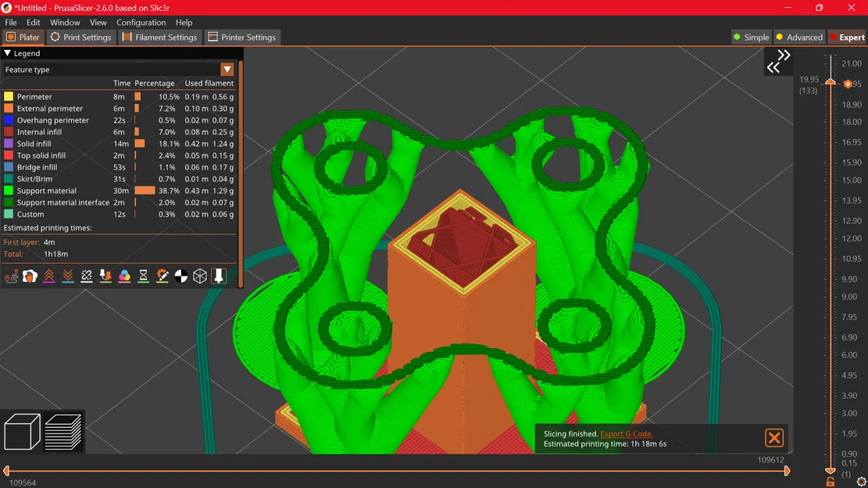Toggle Tool marker nozzle icon
This screenshot has height=488, width=868.
(219, 276)
